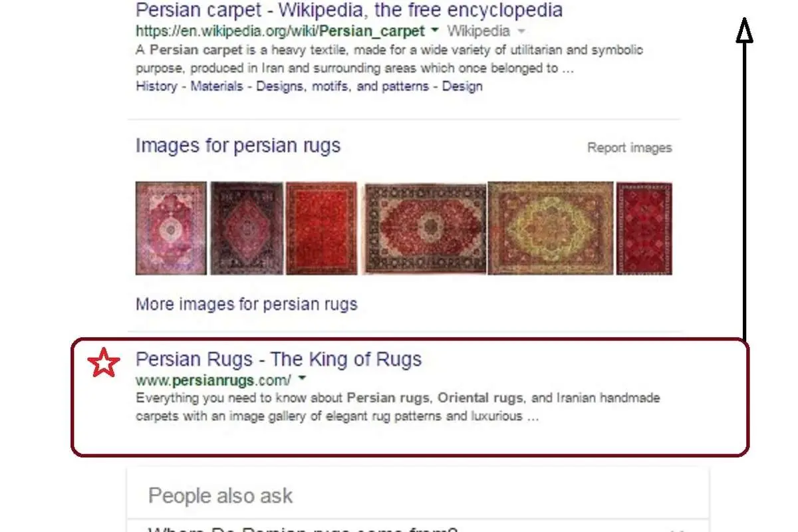Open the Design sitelink

click(462, 86)
